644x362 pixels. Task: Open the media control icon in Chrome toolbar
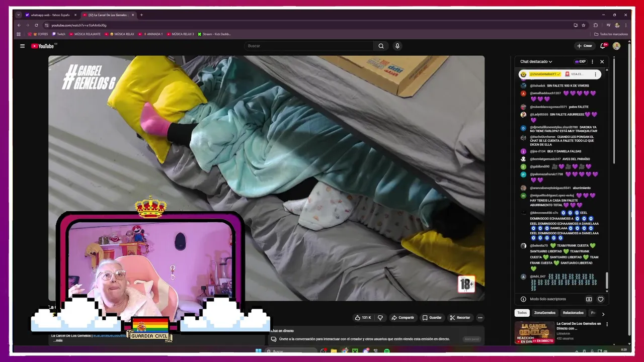point(608,25)
